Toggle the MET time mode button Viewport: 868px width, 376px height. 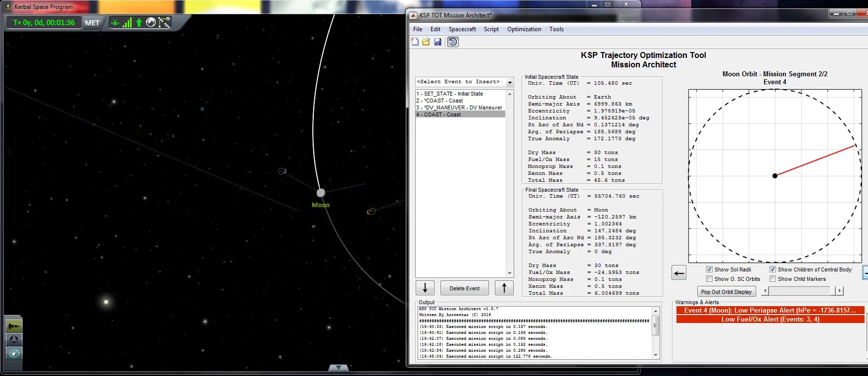pyautogui.click(x=92, y=23)
